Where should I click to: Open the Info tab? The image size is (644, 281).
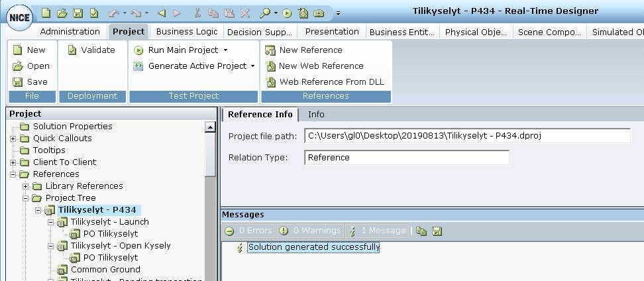click(x=316, y=114)
